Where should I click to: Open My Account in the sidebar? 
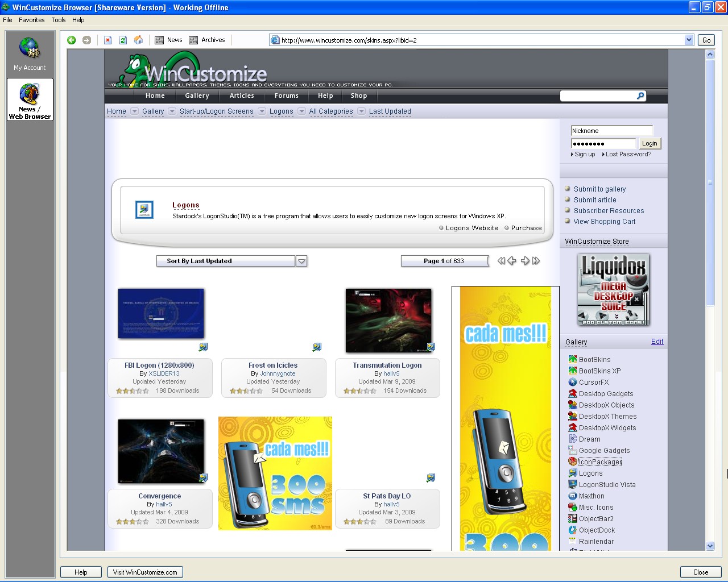tap(30, 54)
